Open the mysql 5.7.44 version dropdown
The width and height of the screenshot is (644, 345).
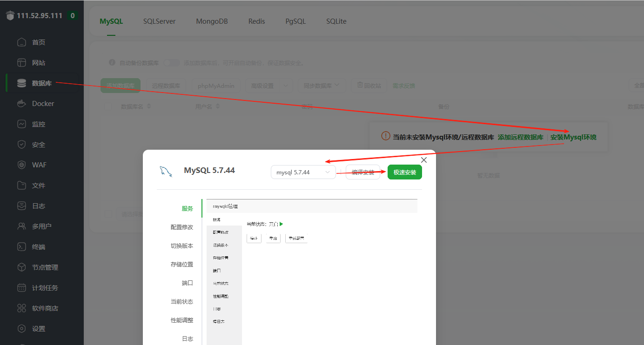click(x=303, y=172)
